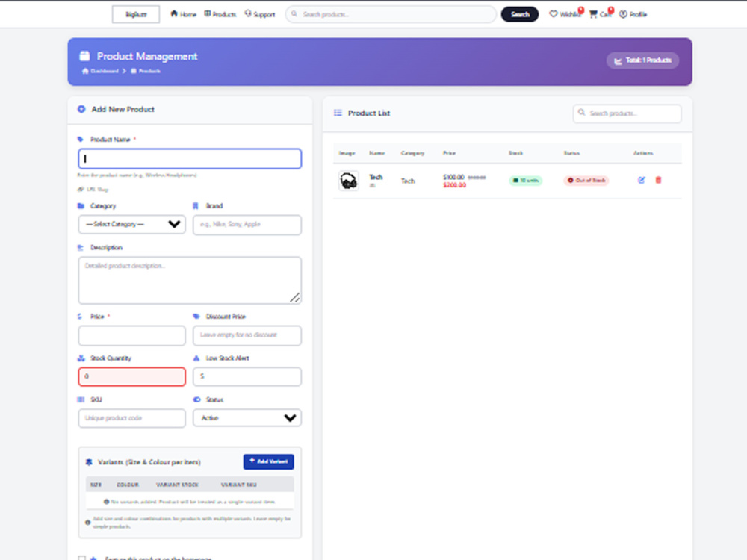This screenshot has width=747, height=560.
Task: Click the $200.00 red price text
Action: pos(454,185)
